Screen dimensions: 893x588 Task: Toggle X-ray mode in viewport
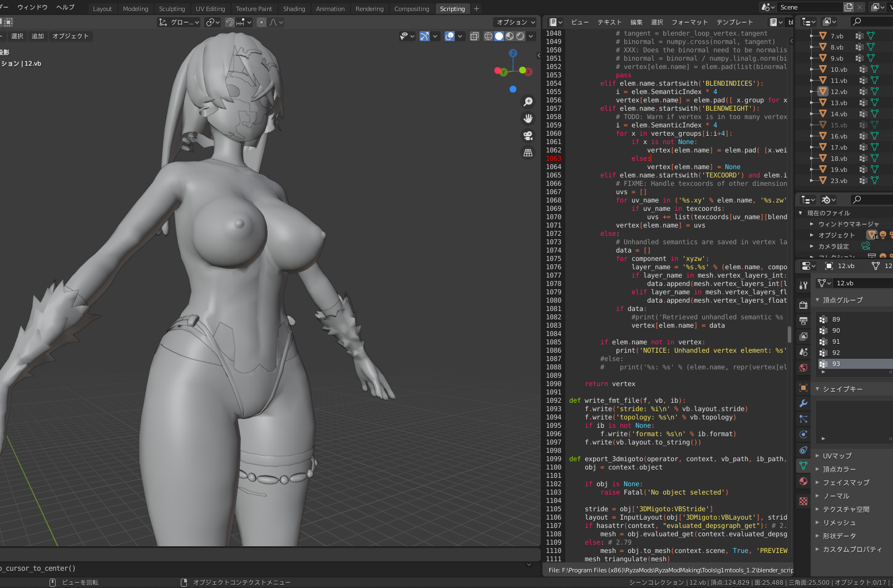point(475,36)
